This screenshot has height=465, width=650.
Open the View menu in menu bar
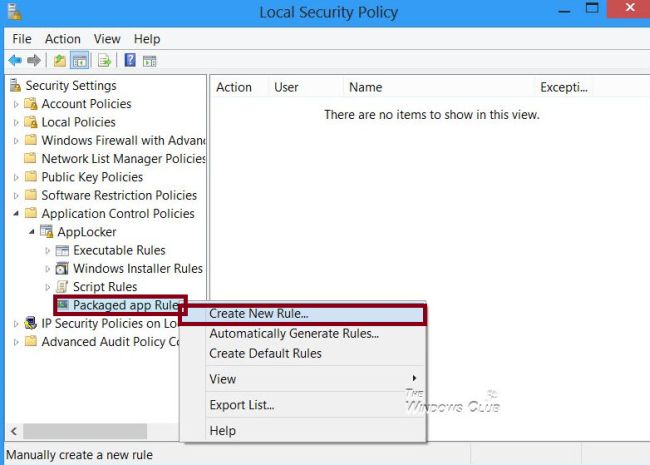point(107,39)
